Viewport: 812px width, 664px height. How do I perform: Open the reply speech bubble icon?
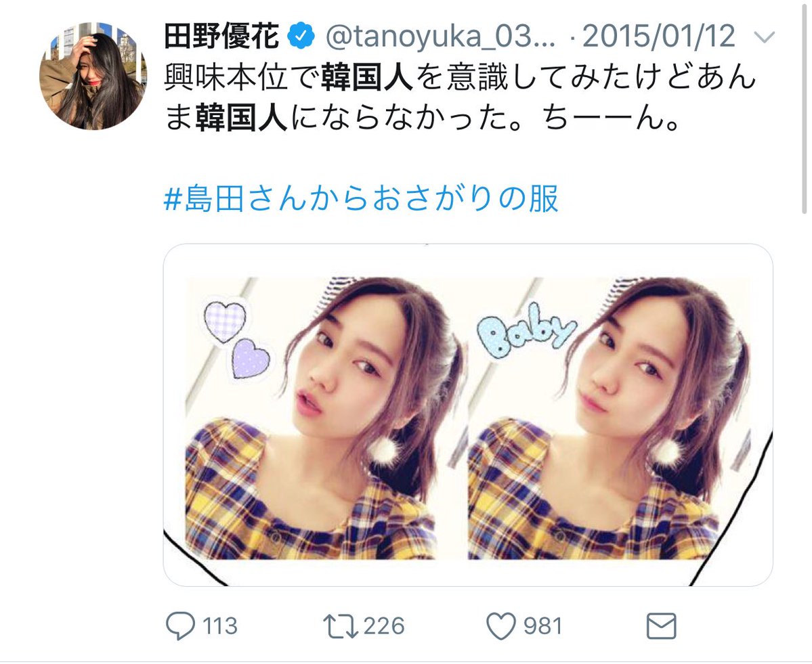(x=180, y=625)
